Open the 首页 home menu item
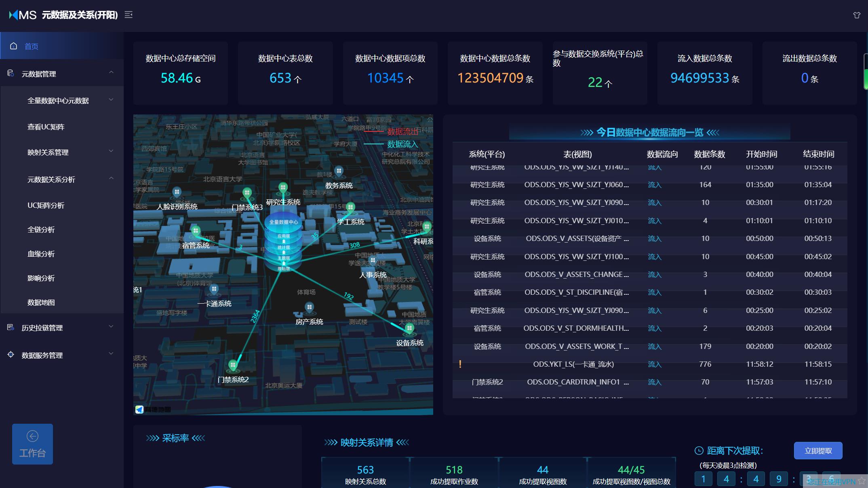The height and width of the screenshot is (488, 868). [32, 46]
